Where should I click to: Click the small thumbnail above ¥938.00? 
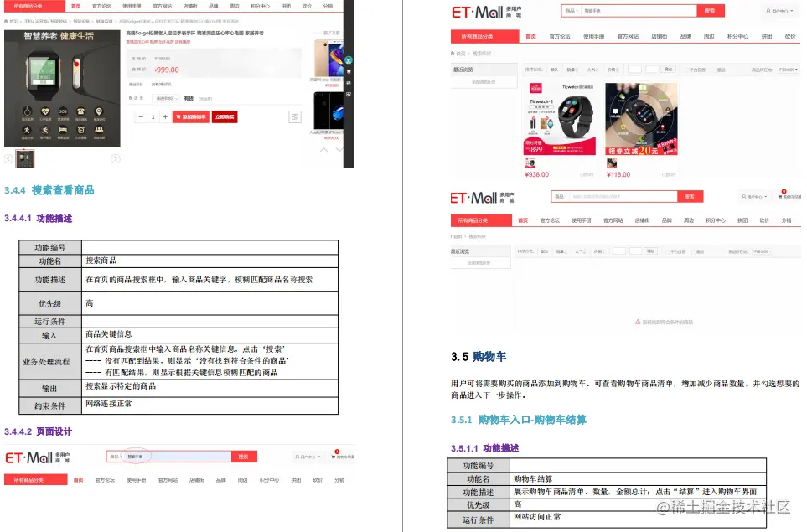(x=530, y=163)
